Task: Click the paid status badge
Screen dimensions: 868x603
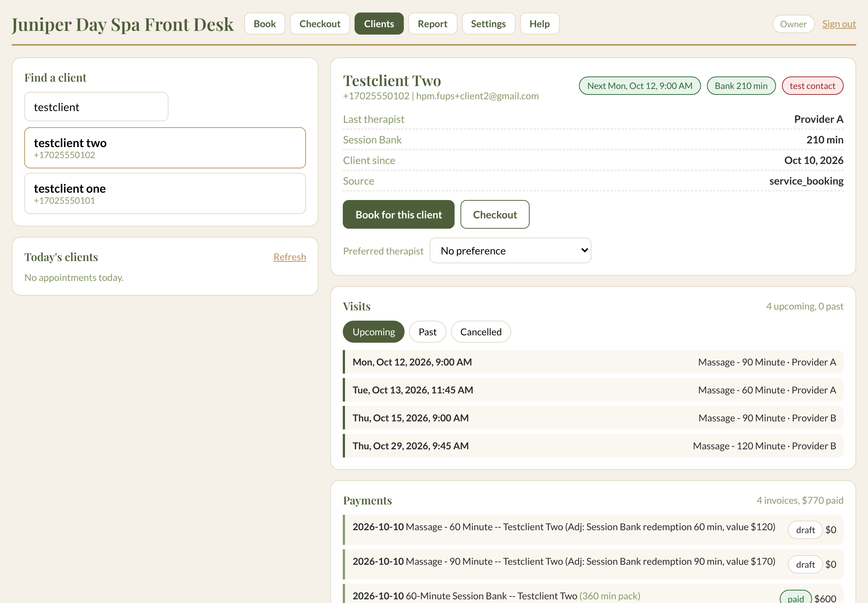Action: point(796,597)
